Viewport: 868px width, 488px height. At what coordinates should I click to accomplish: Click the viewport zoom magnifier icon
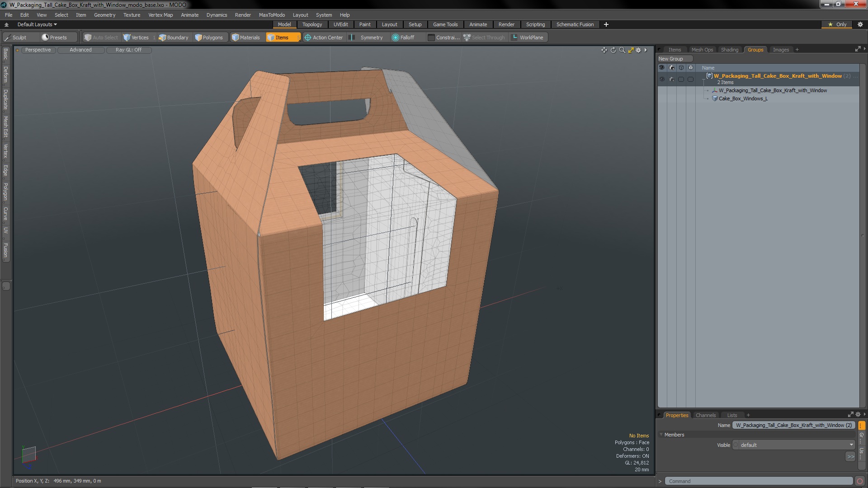[622, 50]
